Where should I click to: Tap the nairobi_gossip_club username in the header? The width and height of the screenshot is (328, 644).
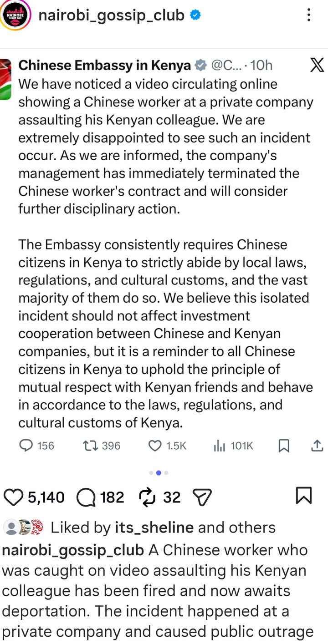[112, 15]
